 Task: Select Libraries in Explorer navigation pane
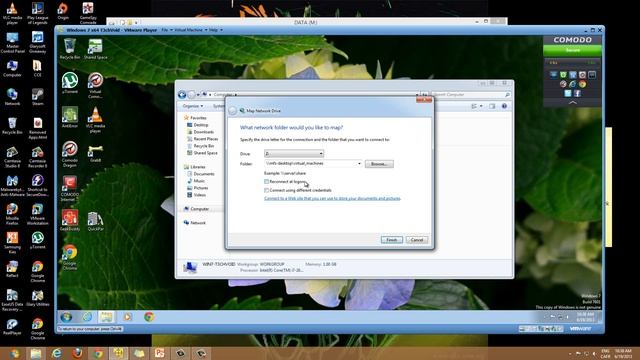click(x=195, y=167)
